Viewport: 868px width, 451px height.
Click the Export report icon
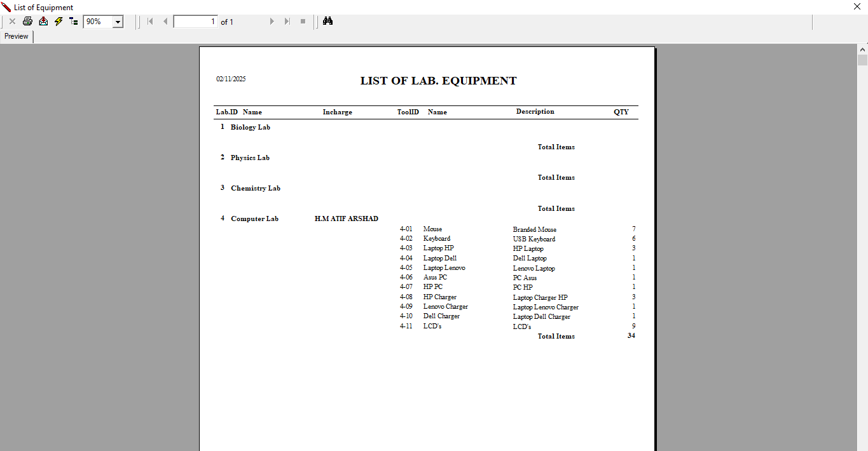[x=43, y=22]
